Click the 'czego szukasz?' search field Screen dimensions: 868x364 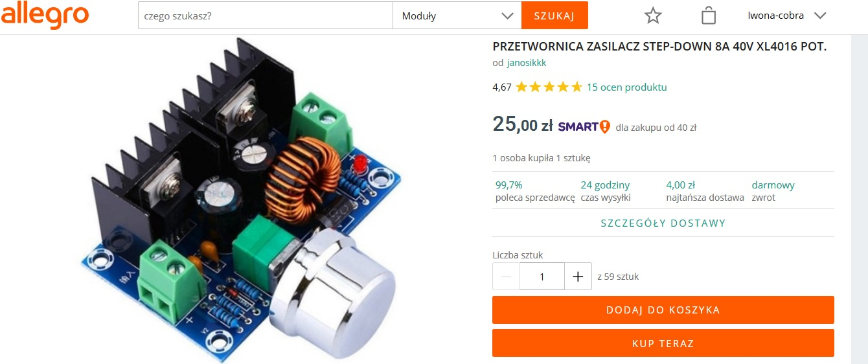[266, 16]
